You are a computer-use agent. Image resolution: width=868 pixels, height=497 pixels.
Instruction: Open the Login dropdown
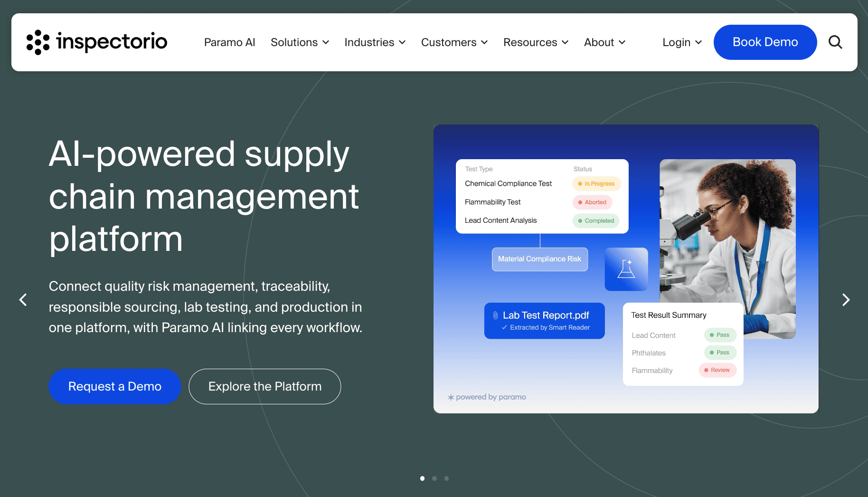tap(682, 42)
